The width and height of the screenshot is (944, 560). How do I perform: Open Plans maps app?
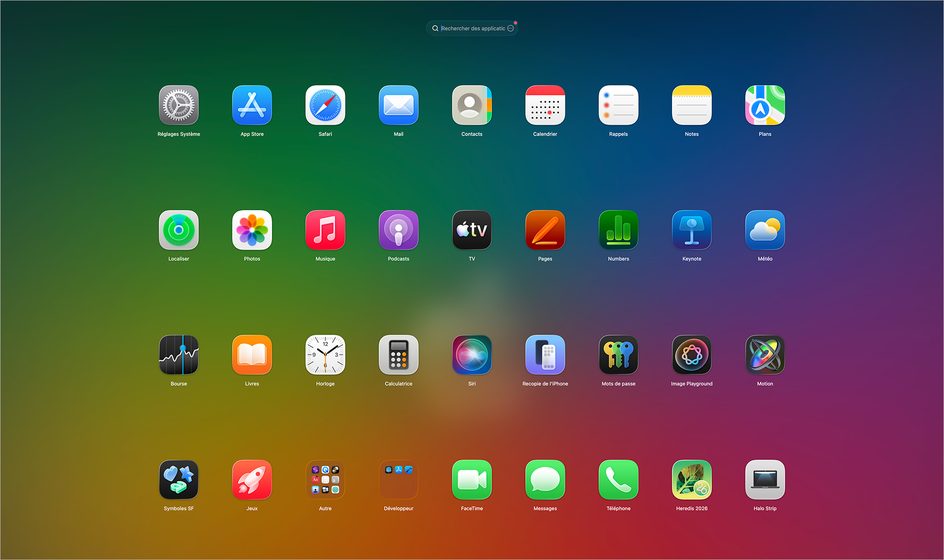[765, 105]
